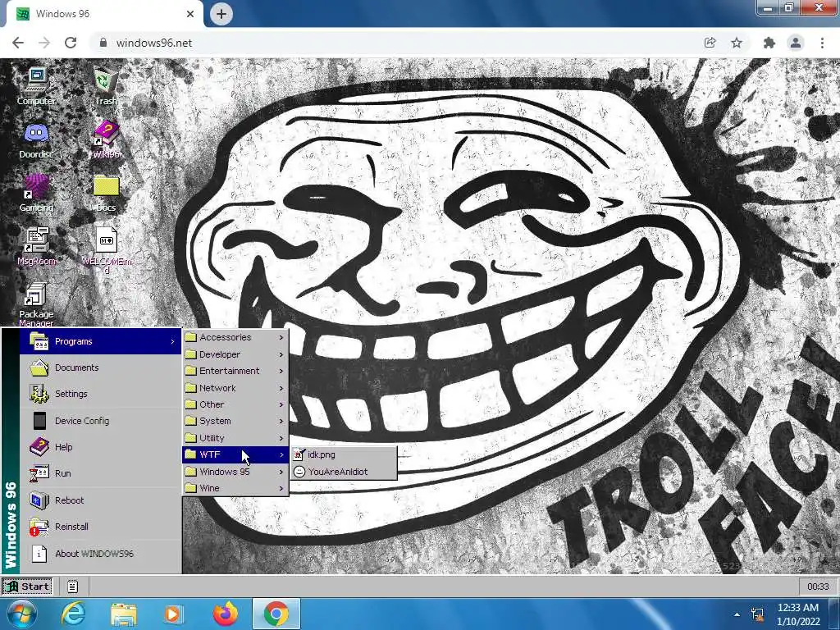Screen dimensions: 840x630
Task: Open media player taskbar icon
Action: [173, 614]
